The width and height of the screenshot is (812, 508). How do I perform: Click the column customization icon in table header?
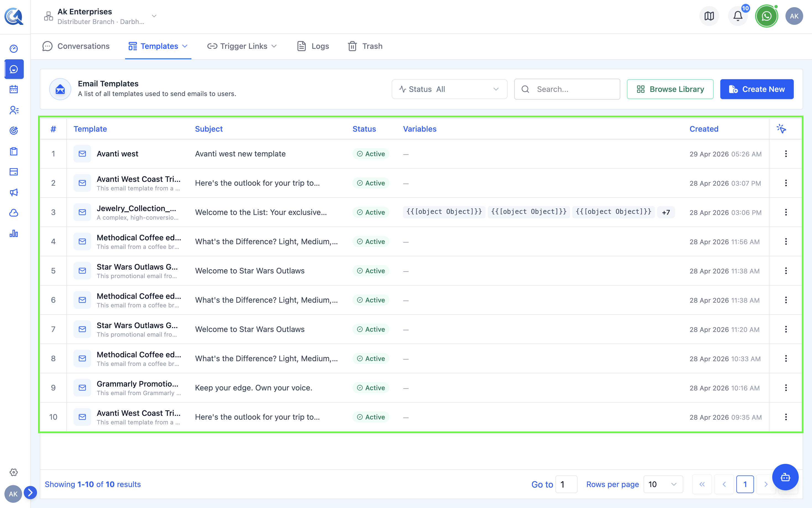(781, 129)
